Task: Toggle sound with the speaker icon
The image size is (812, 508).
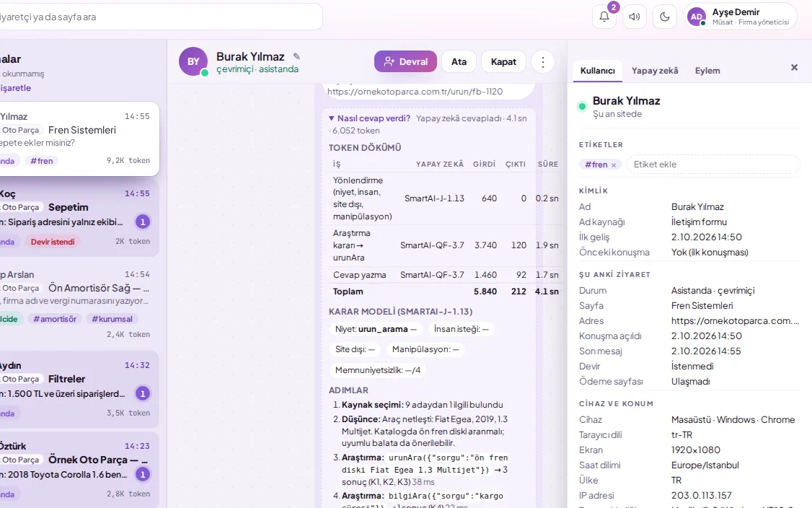Action: click(635, 17)
